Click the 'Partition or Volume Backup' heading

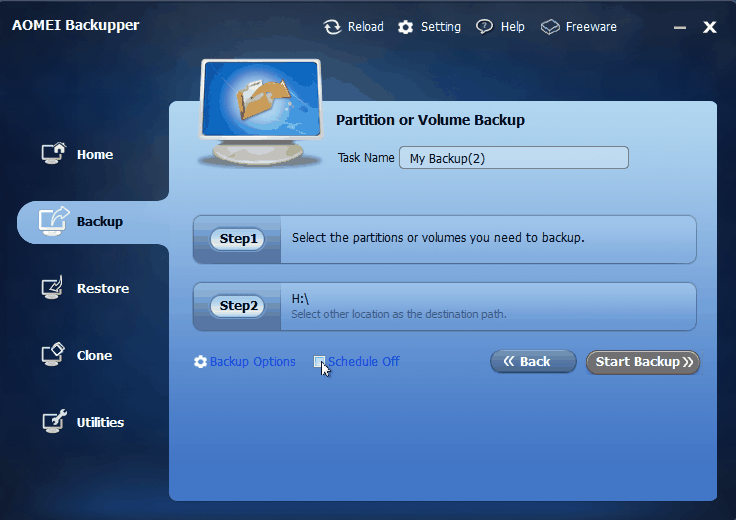[x=430, y=120]
